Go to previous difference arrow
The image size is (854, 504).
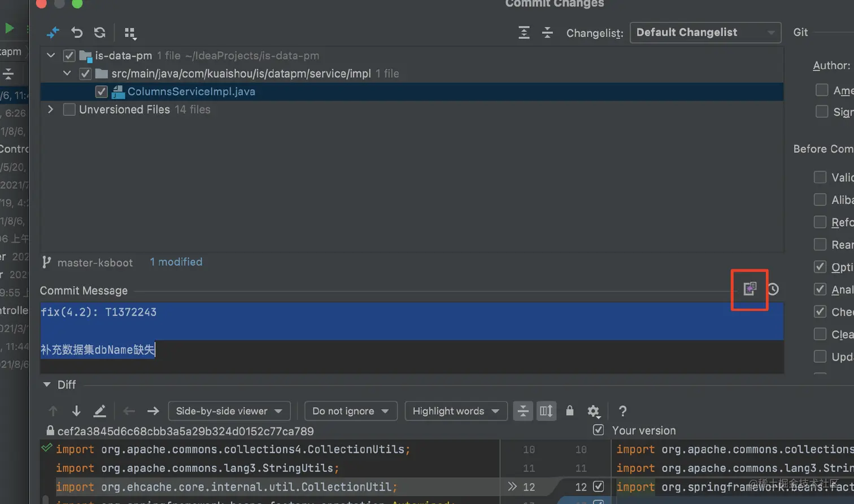[53, 411]
